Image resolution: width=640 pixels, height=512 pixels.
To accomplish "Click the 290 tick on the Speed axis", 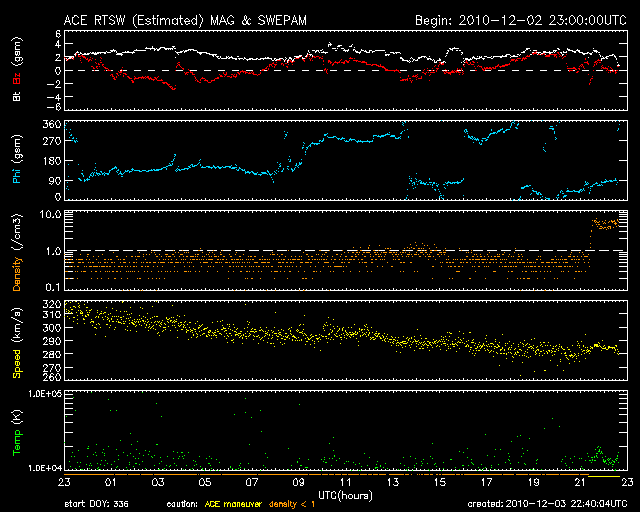I will [52, 341].
